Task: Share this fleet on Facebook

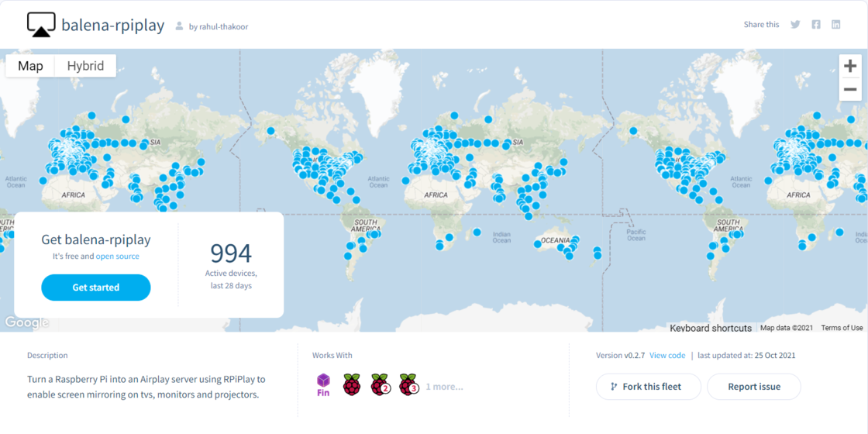Action: (816, 25)
